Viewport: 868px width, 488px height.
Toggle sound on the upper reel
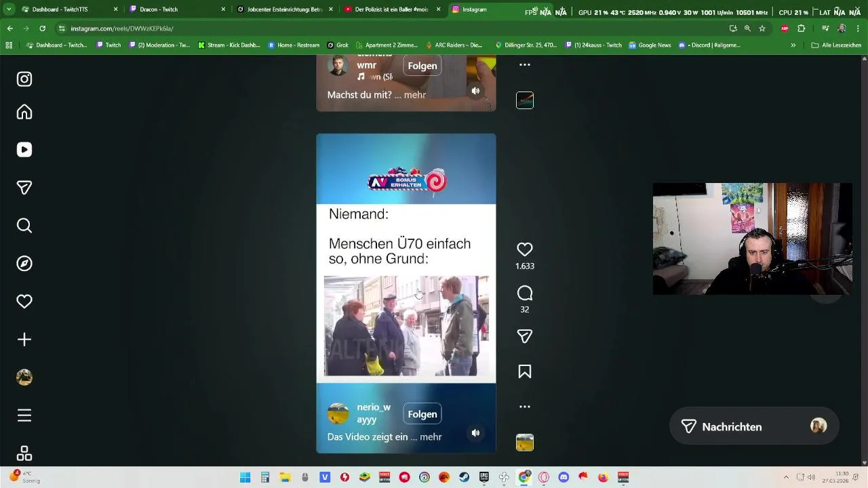click(x=475, y=91)
